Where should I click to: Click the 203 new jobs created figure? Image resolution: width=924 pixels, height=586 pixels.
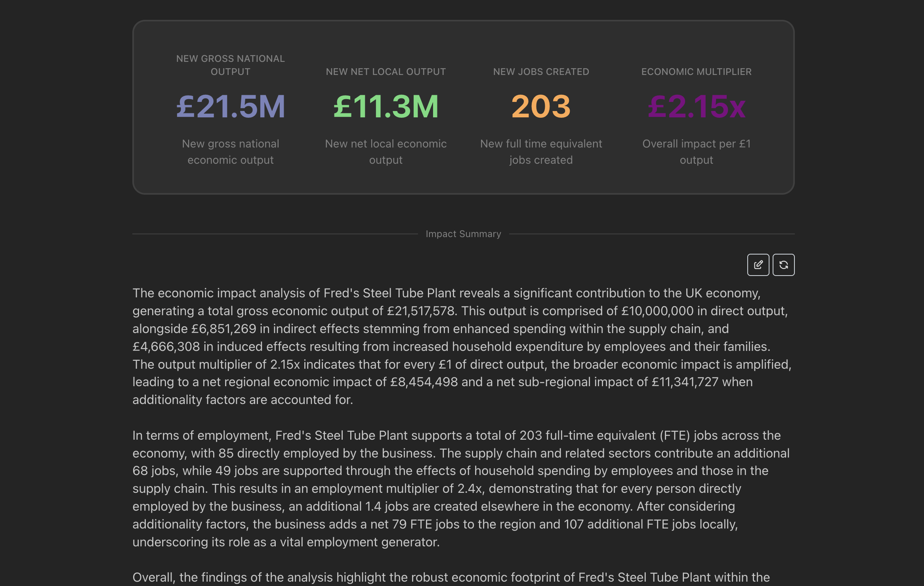pos(541,106)
